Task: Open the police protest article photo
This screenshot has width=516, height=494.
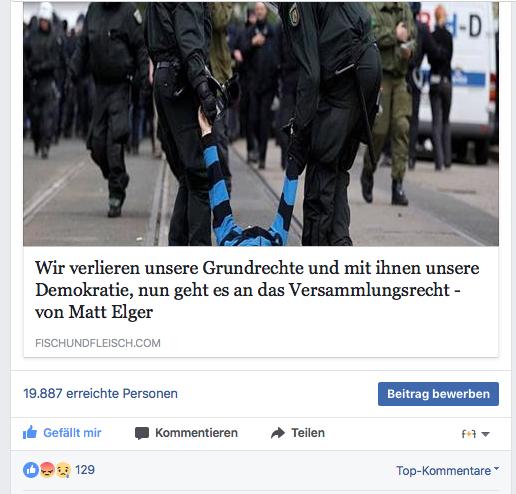Action: (x=261, y=124)
